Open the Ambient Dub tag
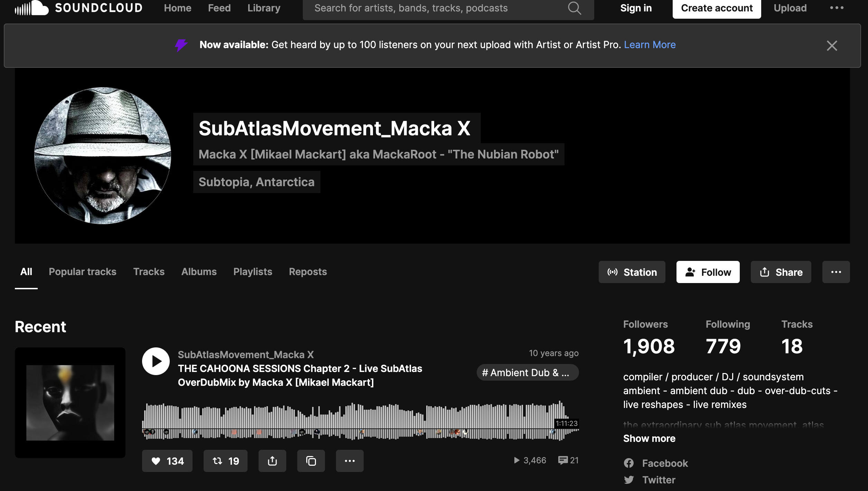868x491 pixels. click(x=528, y=372)
